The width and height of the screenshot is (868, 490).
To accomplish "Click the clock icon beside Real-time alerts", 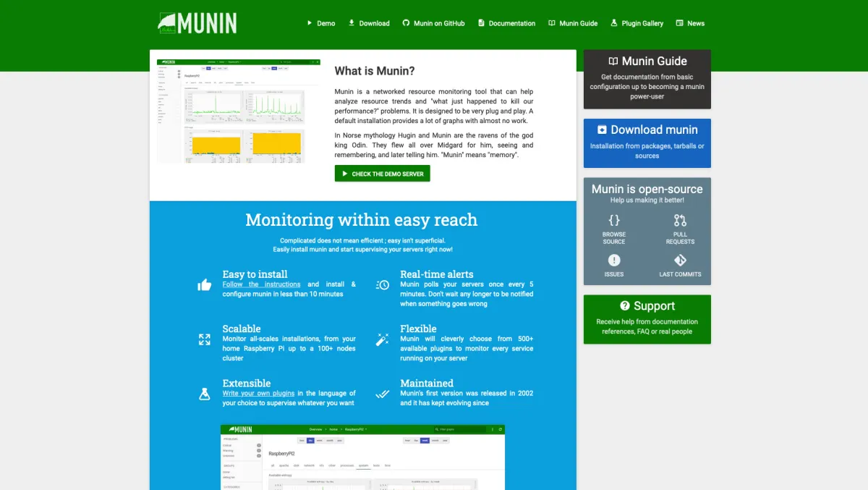I will pyautogui.click(x=383, y=284).
